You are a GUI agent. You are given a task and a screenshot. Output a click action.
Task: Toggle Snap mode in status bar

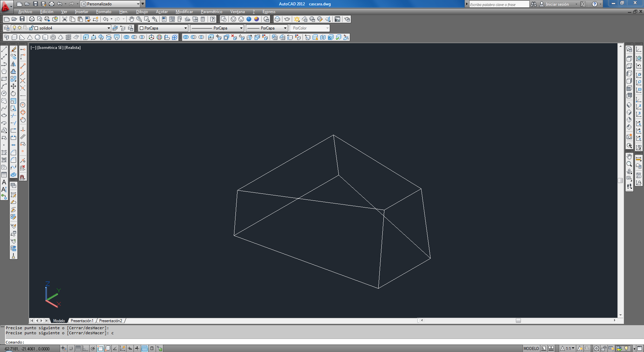(71, 349)
